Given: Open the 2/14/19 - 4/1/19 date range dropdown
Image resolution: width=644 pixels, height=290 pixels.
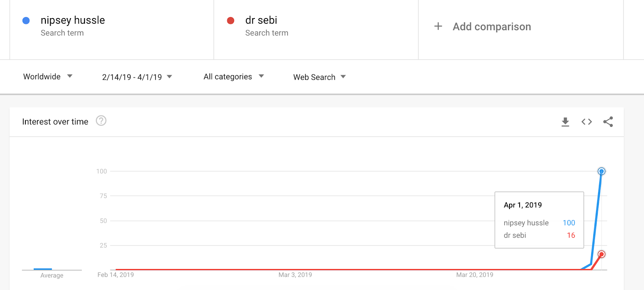Looking at the screenshot, I should coord(137,77).
